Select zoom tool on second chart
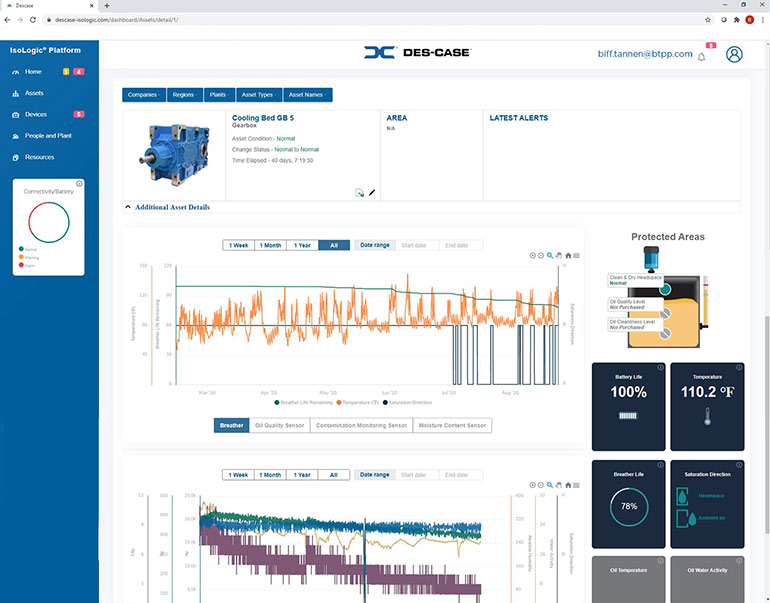 [550, 485]
